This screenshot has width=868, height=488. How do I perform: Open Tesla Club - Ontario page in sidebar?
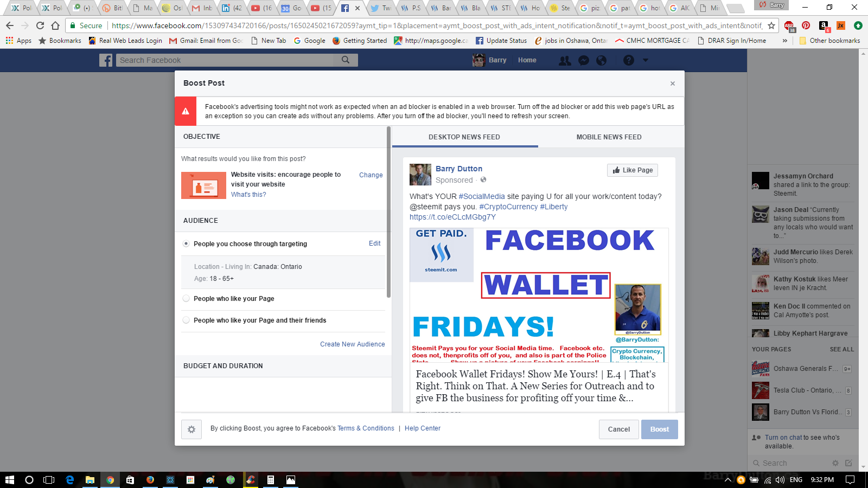[x=802, y=390]
